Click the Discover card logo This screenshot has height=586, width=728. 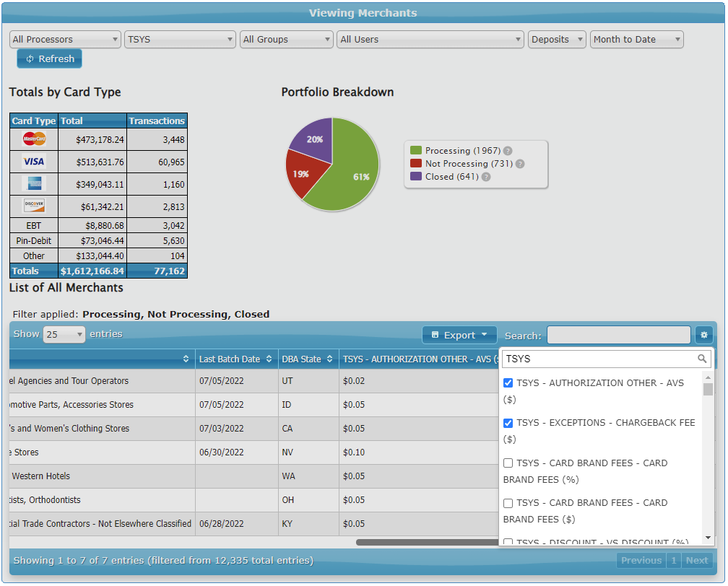pyautogui.click(x=34, y=206)
